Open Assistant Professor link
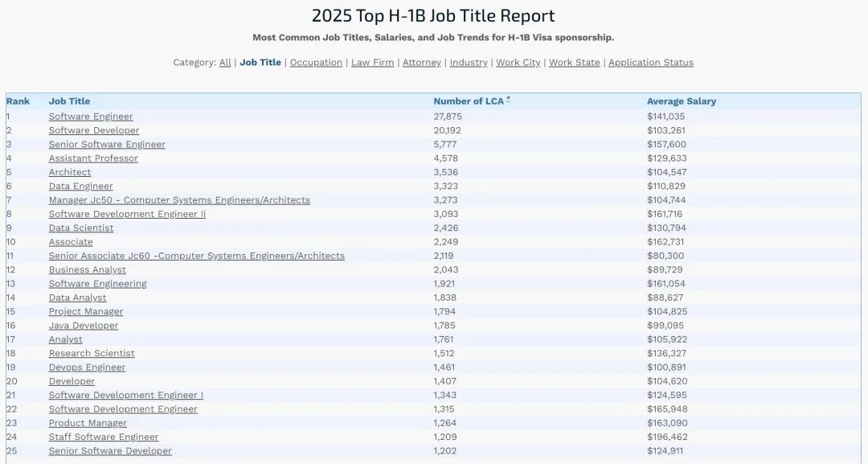The height and width of the screenshot is (464, 868). (93, 158)
